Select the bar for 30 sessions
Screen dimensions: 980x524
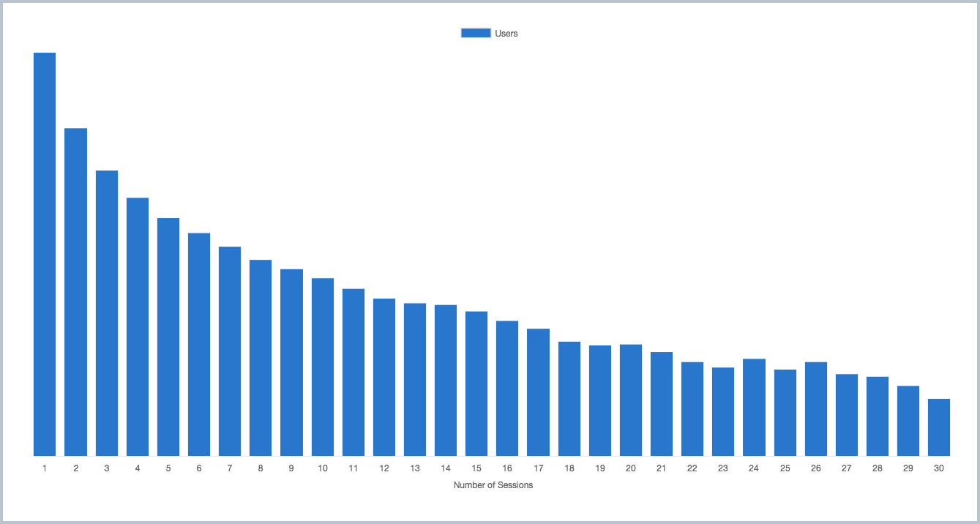pos(939,427)
